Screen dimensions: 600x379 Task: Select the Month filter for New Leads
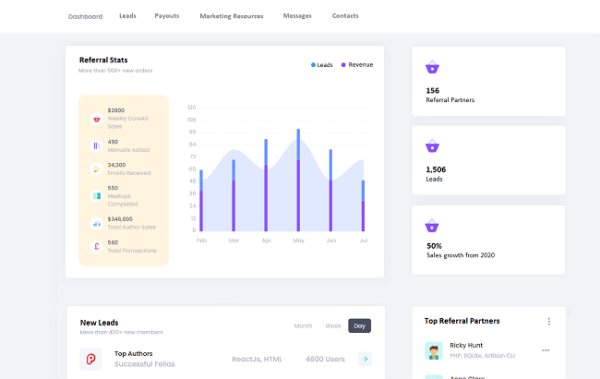tap(303, 326)
